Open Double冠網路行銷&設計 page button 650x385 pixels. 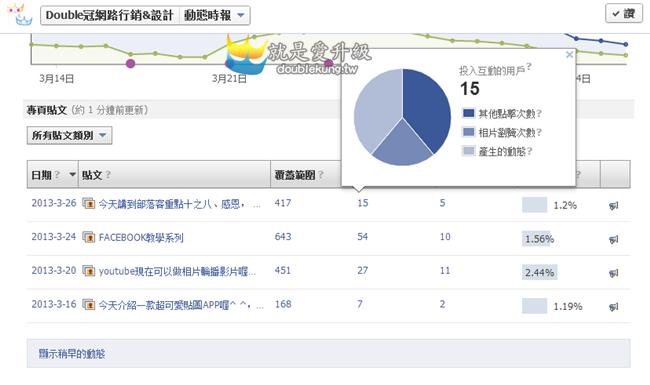tap(110, 15)
